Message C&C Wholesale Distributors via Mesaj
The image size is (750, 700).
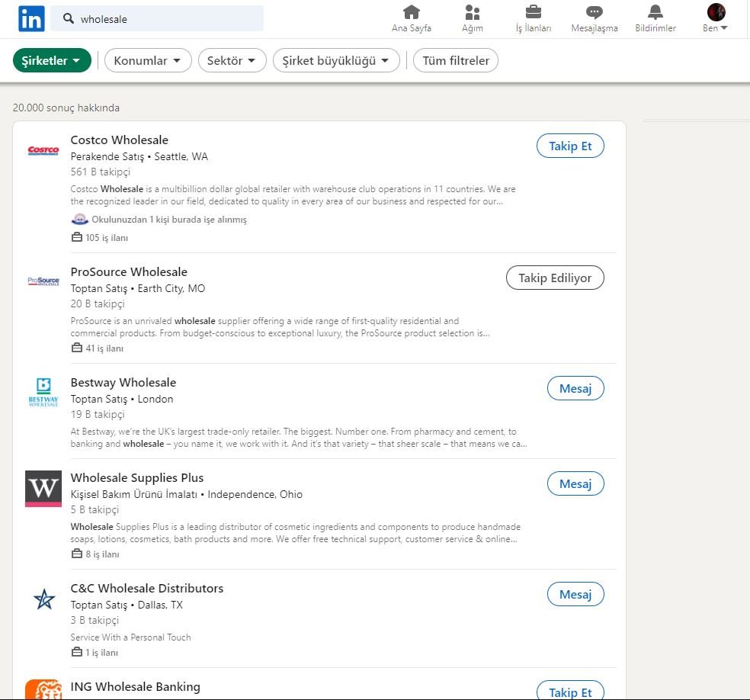tap(575, 594)
